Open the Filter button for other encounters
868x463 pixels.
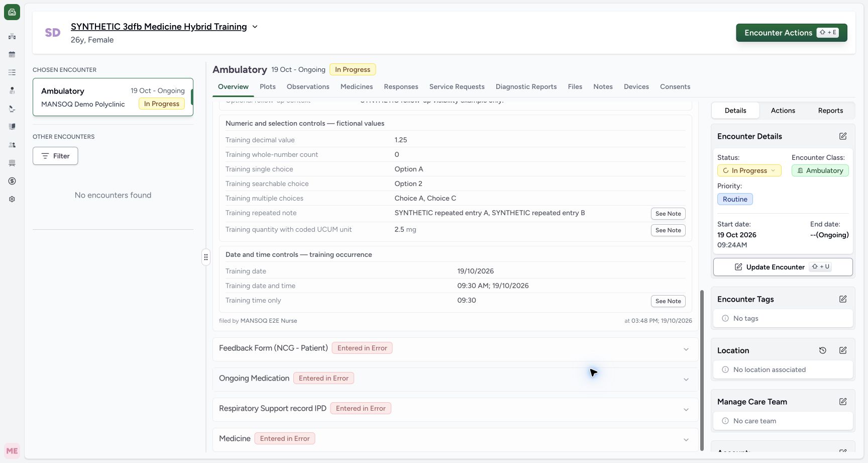click(55, 156)
